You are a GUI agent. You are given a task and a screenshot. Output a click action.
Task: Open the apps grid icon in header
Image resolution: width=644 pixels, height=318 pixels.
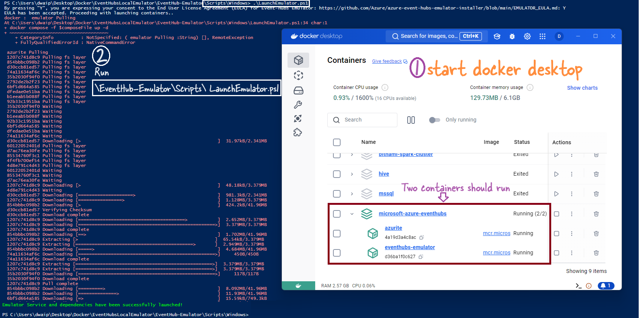542,36
